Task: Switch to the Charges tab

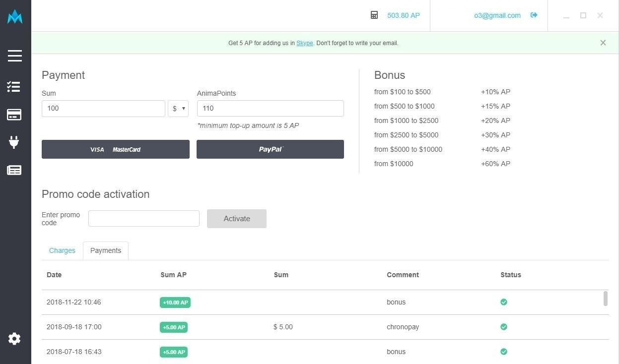Action: pos(62,250)
